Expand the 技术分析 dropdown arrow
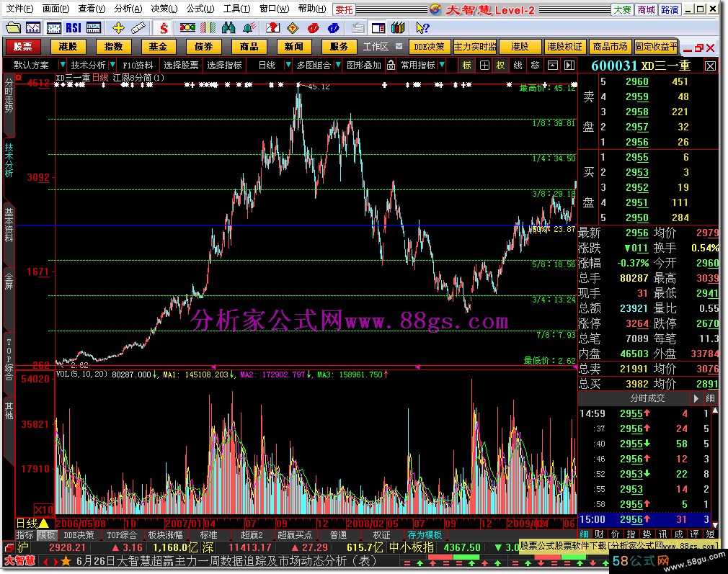 [x=112, y=65]
